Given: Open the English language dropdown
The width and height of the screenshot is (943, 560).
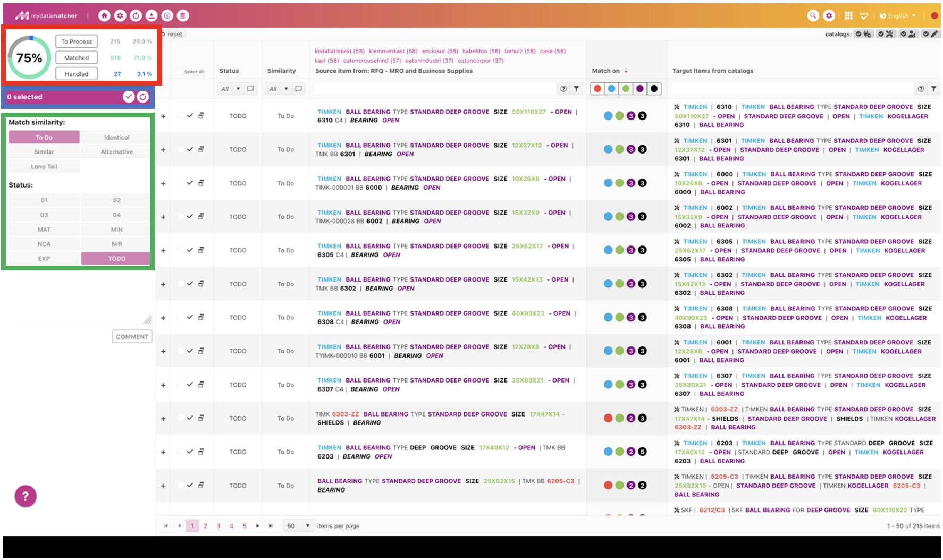Looking at the screenshot, I should 898,16.
